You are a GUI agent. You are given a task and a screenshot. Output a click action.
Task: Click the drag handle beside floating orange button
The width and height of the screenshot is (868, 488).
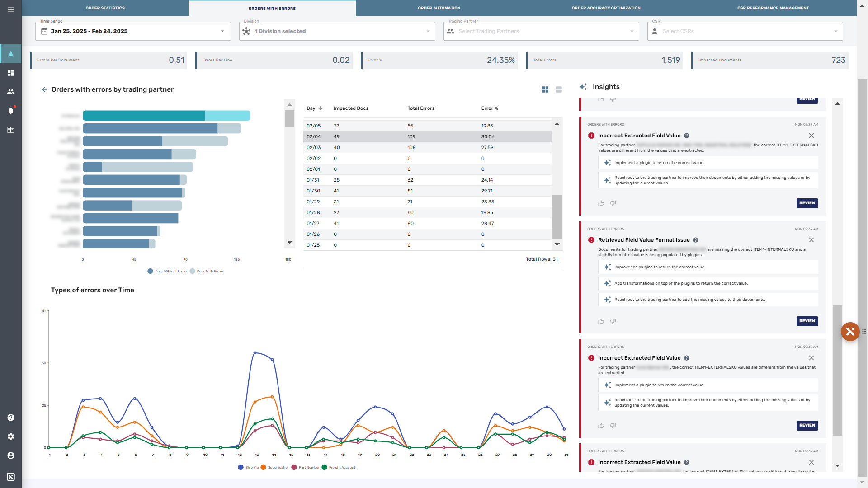(x=864, y=332)
